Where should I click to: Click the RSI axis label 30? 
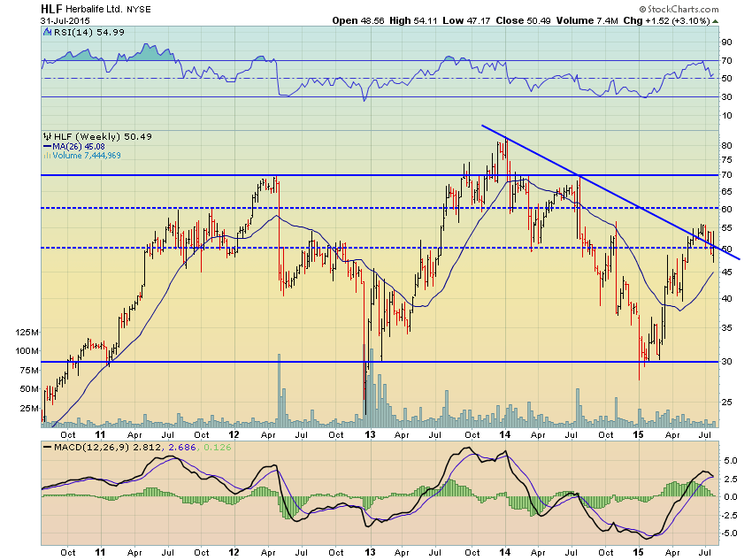tap(727, 97)
